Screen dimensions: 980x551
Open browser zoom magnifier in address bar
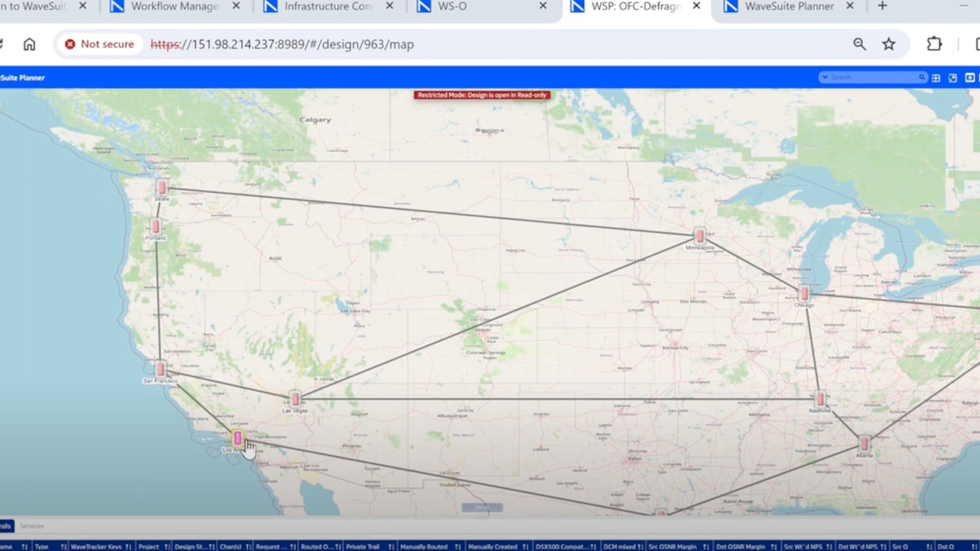click(860, 44)
